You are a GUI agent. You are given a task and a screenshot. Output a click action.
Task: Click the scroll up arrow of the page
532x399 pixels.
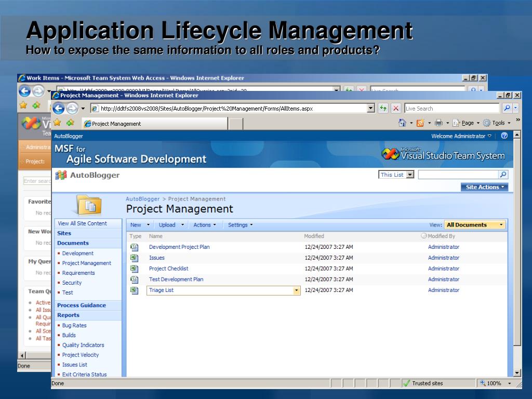click(x=517, y=135)
